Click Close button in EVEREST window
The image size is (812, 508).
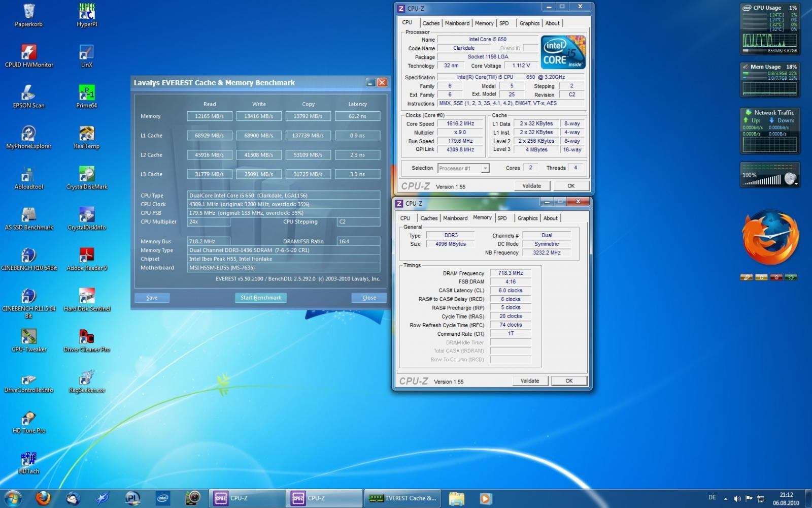coord(369,298)
